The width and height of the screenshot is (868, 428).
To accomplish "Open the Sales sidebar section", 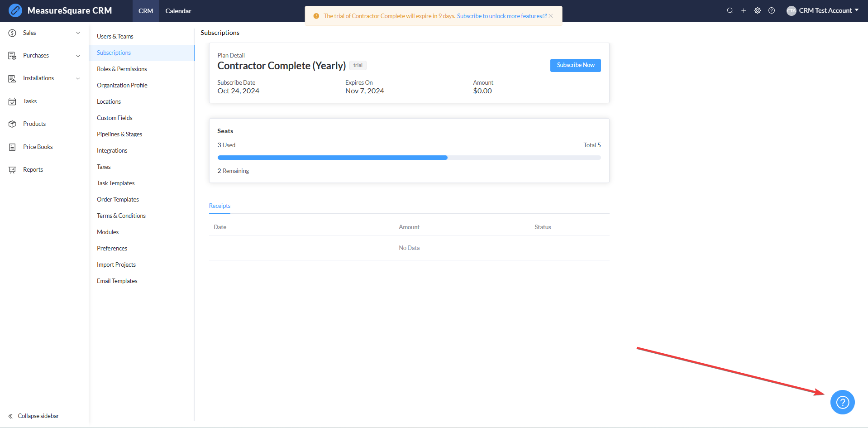I will click(x=44, y=33).
